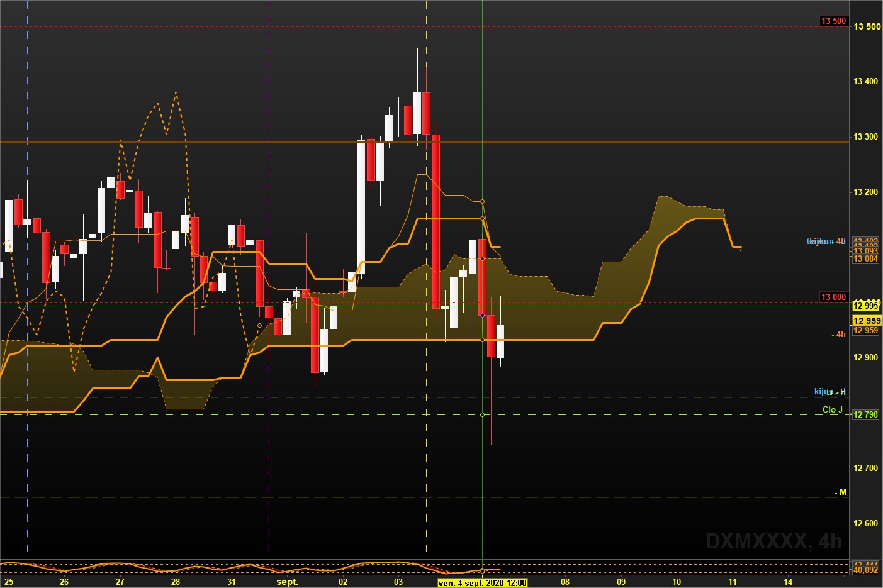Click the crosshair date label ven. 4 sept. 2020 12:00
883x588 pixels.
pos(483,583)
